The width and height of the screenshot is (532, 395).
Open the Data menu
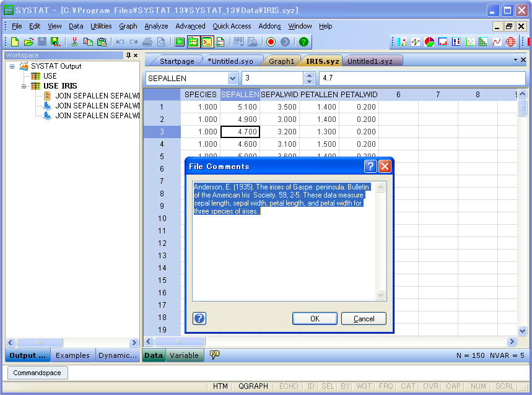76,26
